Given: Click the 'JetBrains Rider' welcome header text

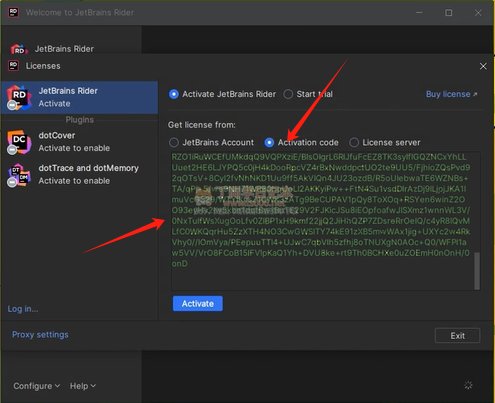Looking at the screenshot, I should point(64,49).
